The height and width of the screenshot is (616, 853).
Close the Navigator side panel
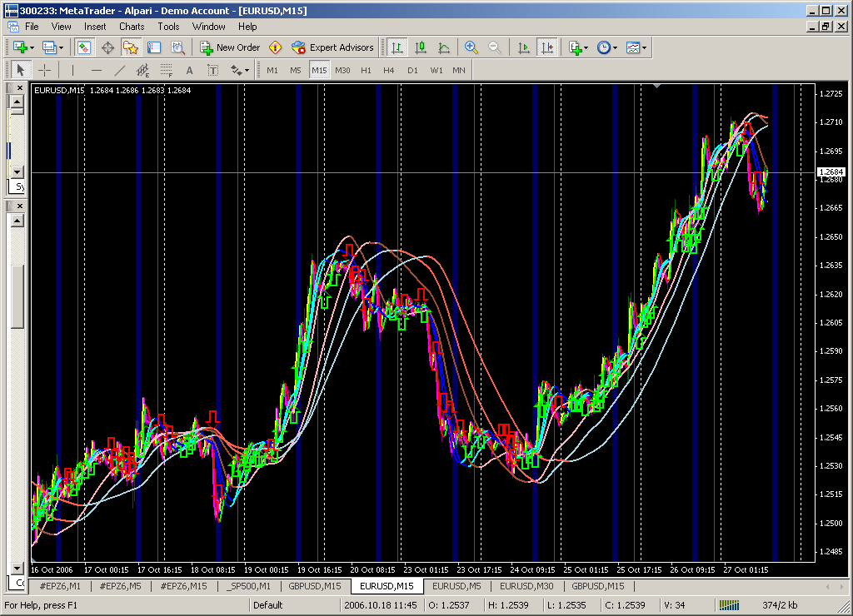point(20,206)
